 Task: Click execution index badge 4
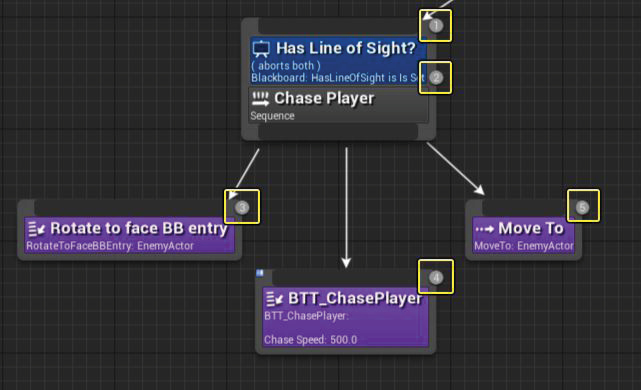[x=436, y=278]
